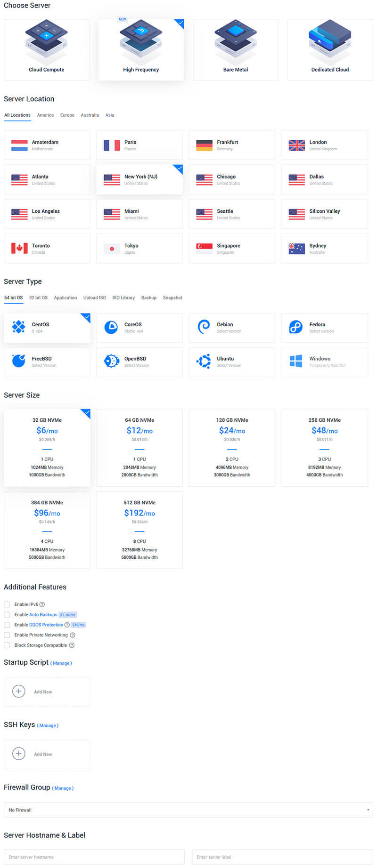Select the OpenBSD pufferfish icon

tap(111, 361)
